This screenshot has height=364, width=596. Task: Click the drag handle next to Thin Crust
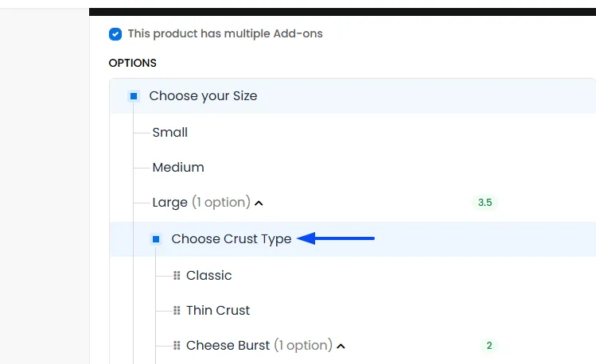pos(177,311)
